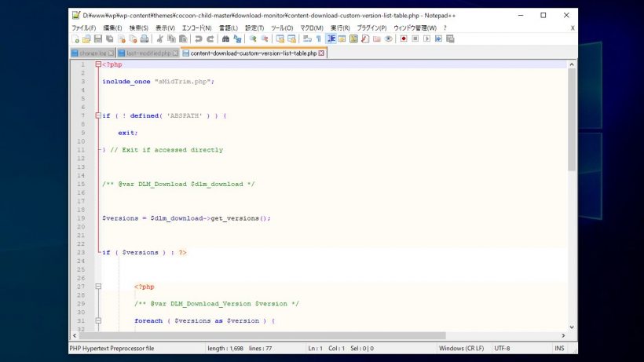Enable synchronized horizontal scrolling icon
644x362 pixels.
291,39
